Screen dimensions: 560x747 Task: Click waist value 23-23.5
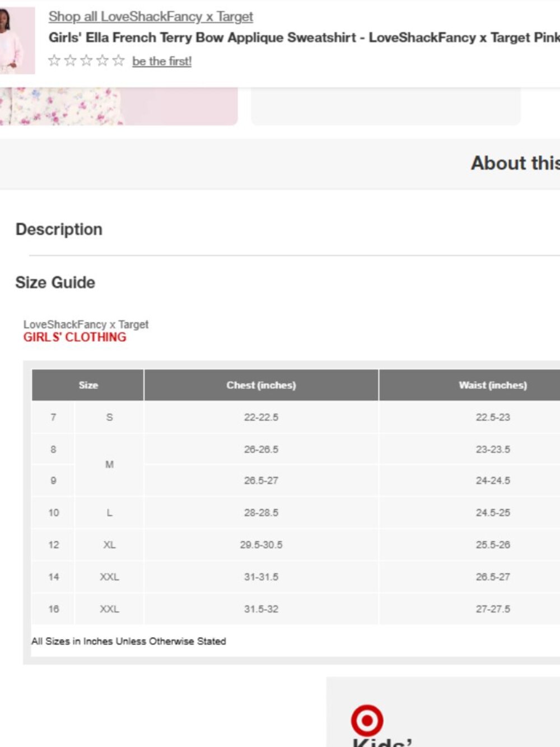[493, 449]
